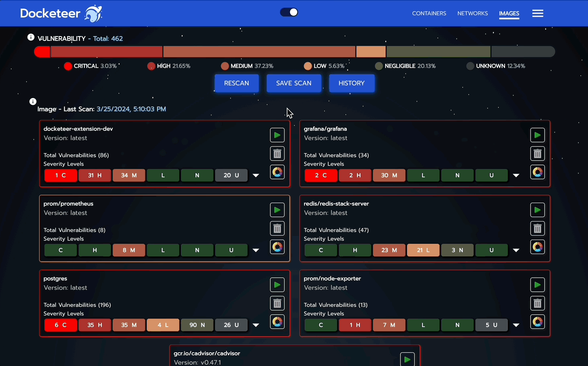
Task: Select 90 N negligible badge for postgres
Action: [x=197, y=325]
